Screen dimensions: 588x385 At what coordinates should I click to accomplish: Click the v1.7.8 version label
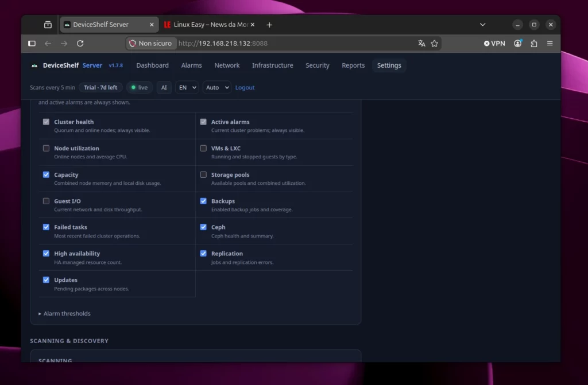116,65
